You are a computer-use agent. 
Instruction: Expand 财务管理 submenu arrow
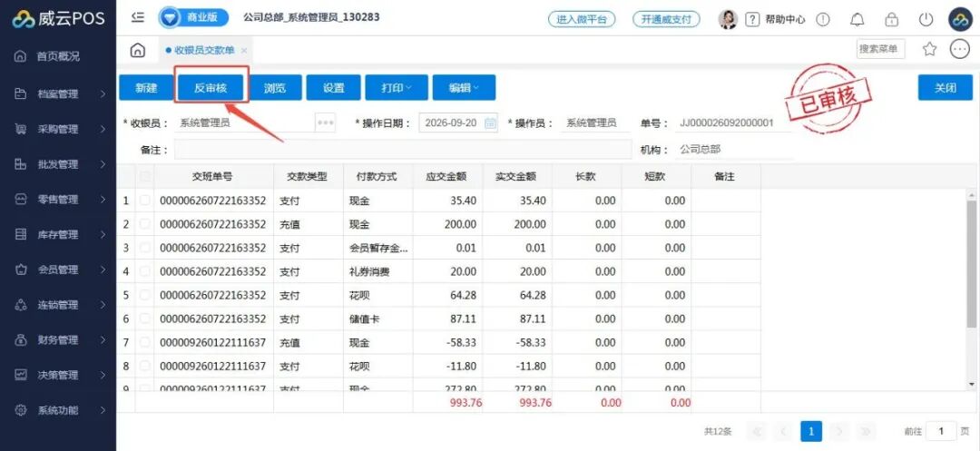tap(103, 339)
